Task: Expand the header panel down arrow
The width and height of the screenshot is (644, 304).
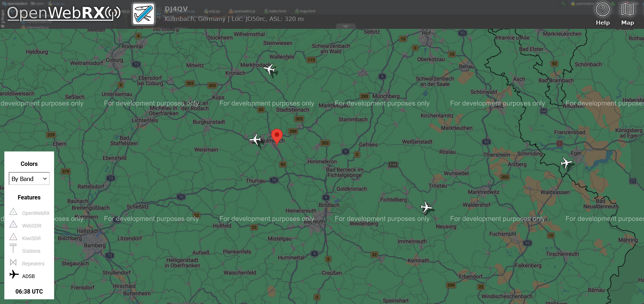Action: [345, 26]
